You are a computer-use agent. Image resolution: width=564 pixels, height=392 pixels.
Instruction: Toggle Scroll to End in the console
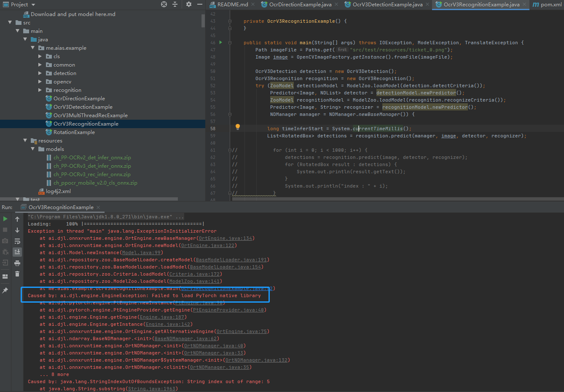pos(17,252)
